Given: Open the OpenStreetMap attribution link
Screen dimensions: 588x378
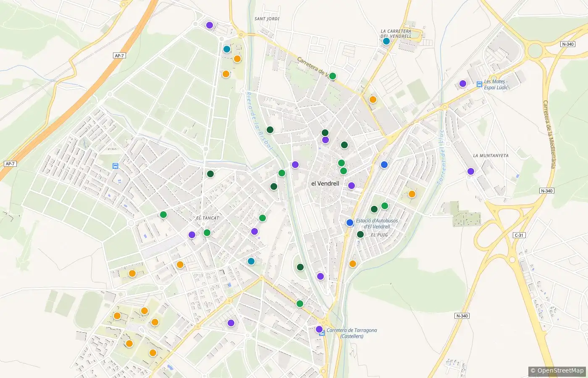Looking at the screenshot, I should [x=557, y=370].
